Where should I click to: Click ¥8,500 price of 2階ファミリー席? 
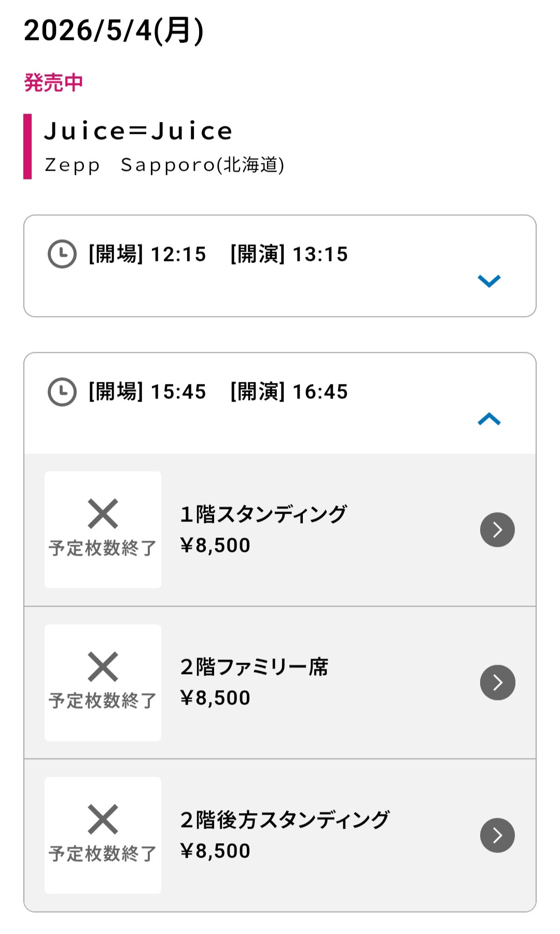click(215, 698)
